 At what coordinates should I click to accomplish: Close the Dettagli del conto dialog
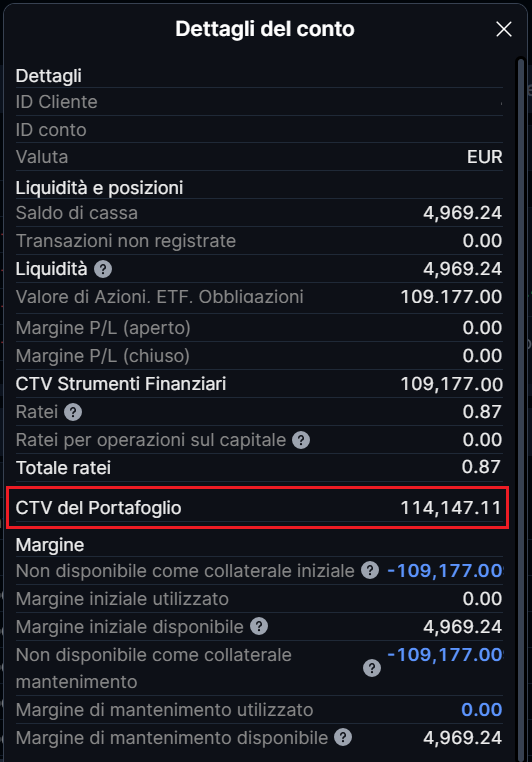click(x=504, y=29)
